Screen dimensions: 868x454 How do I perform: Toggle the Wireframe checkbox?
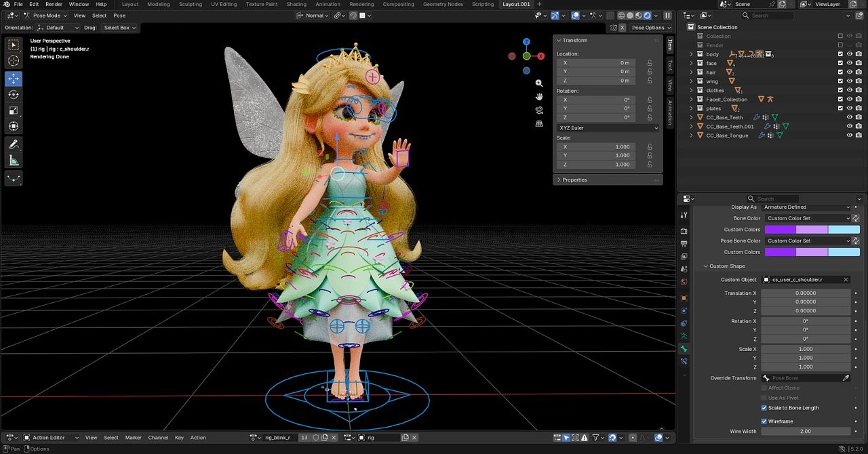(764, 421)
